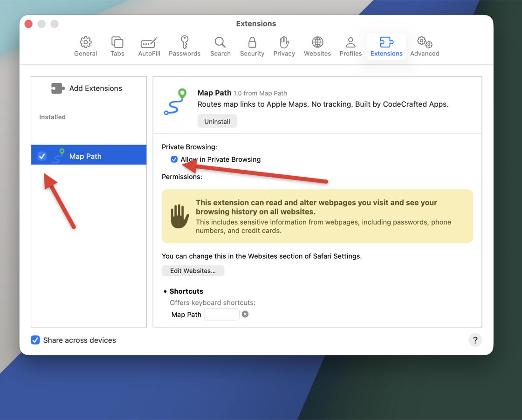Click the '1.0 from Map Path' version text

coord(260,93)
